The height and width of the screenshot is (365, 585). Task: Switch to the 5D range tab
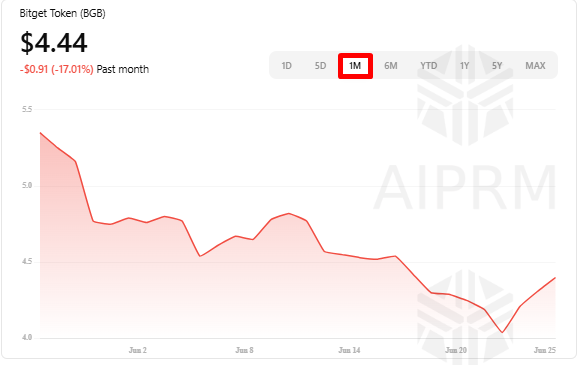click(320, 66)
